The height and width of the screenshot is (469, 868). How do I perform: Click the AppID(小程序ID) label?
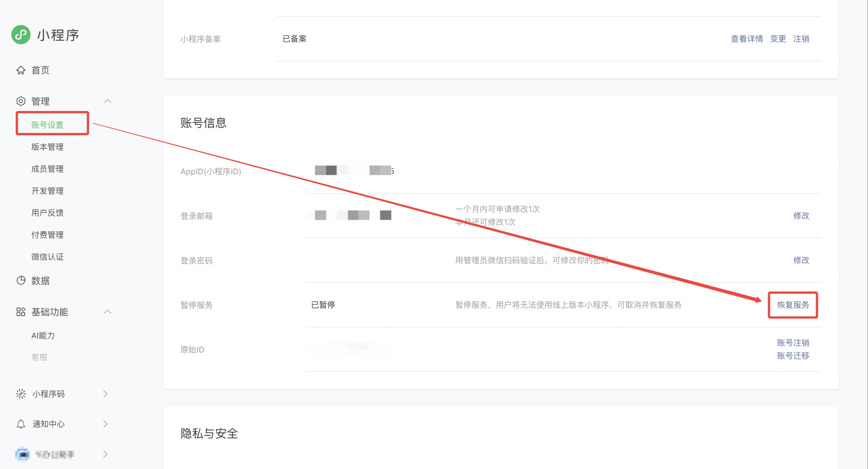211,171
